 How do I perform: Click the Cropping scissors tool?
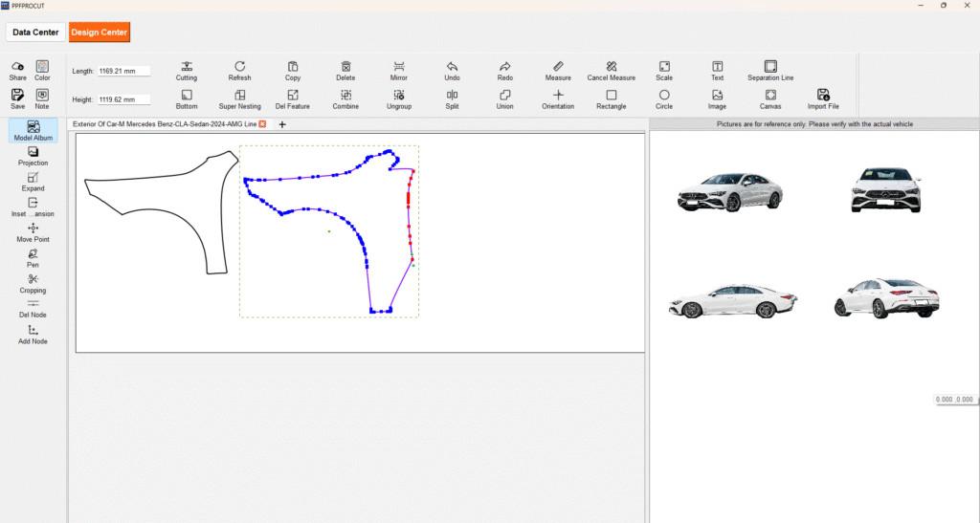(x=33, y=279)
